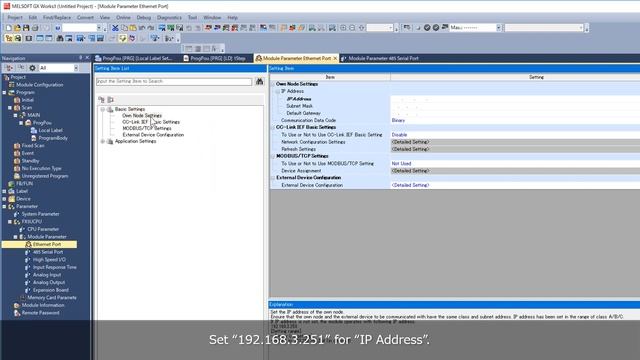Viewport: 640px width, 360px height.
Task: Click the collapse-all icon above setting list
Action: pyautogui.click(x=110, y=100)
